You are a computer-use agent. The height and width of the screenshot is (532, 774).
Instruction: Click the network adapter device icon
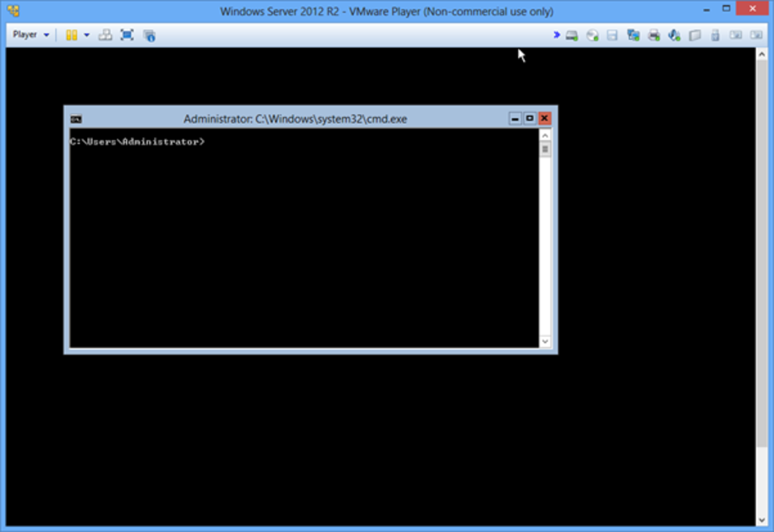(633, 35)
